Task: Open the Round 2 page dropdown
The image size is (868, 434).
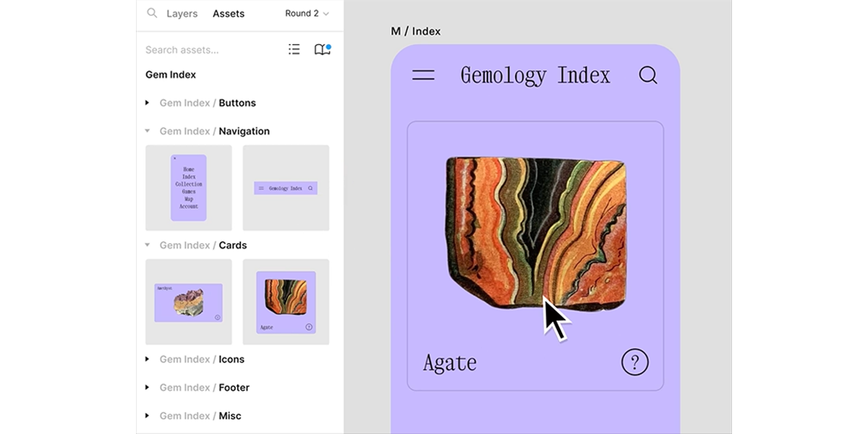Action: [307, 14]
